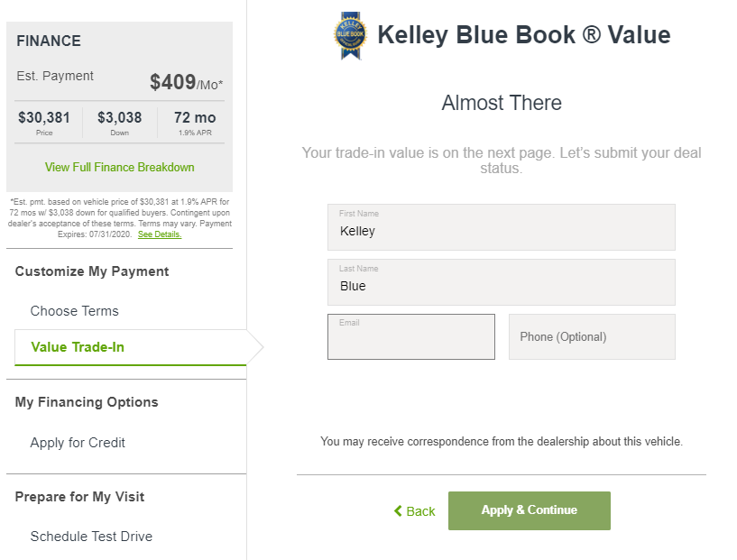This screenshot has width=737, height=560.
Task: Click the Last Name input field
Action: (x=501, y=282)
